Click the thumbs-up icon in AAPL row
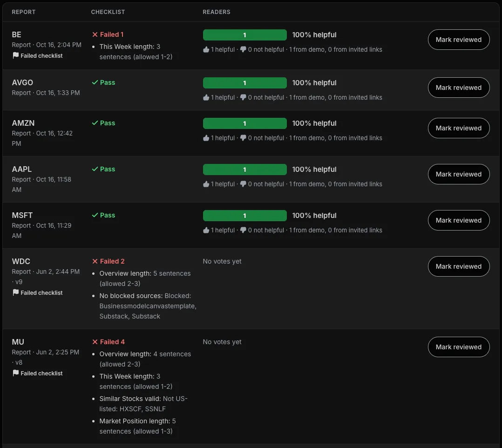This screenshot has height=448, width=502. (206, 184)
